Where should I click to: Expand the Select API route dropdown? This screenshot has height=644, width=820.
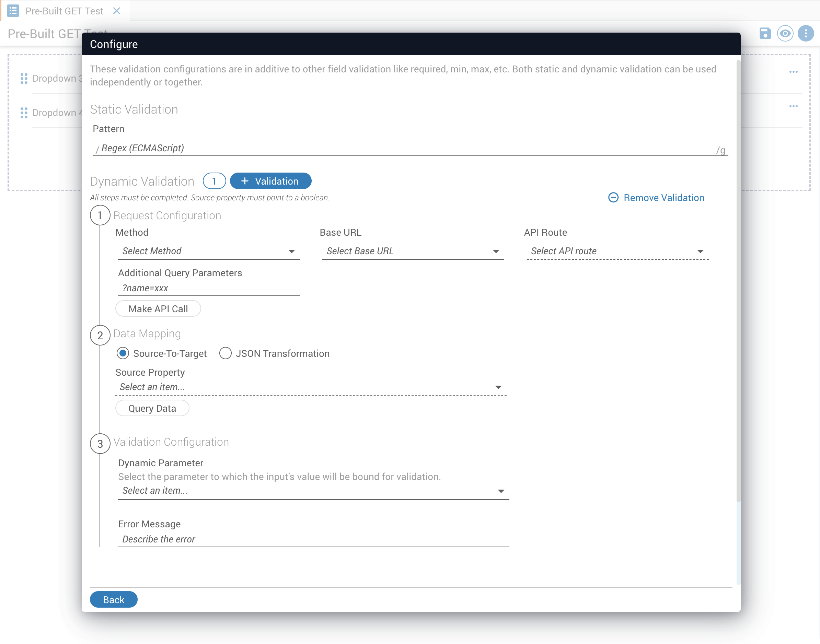[x=617, y=251]
